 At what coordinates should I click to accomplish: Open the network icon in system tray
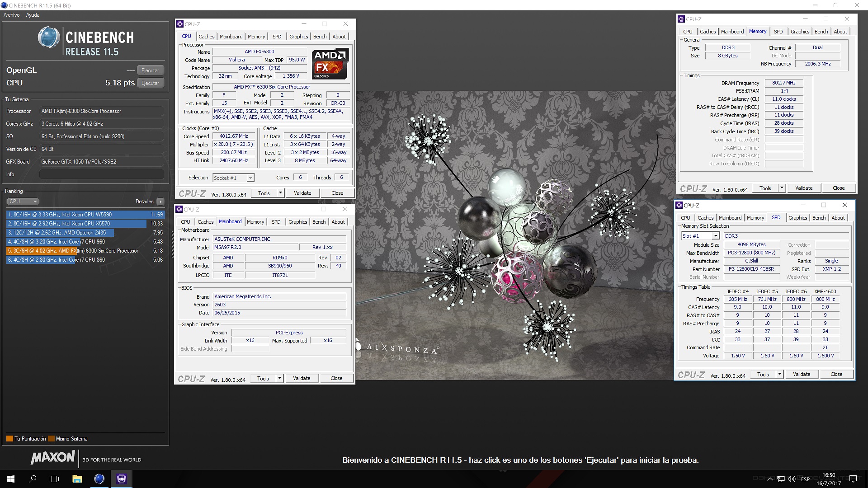pos(782,479)
